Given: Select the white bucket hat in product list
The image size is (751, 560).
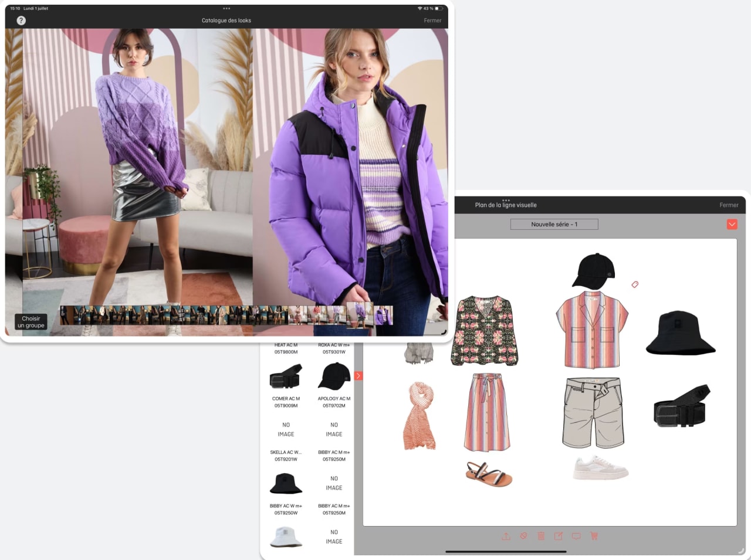Looking at the screenshot, I should pyautogui.click(x=286, y=537).
